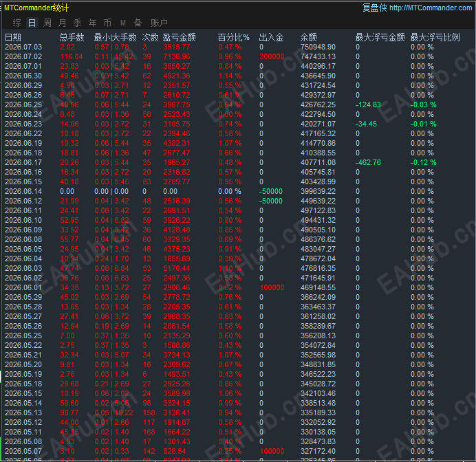Click balance 469148.55
This screenshot has height=462, width=476.
318,287
